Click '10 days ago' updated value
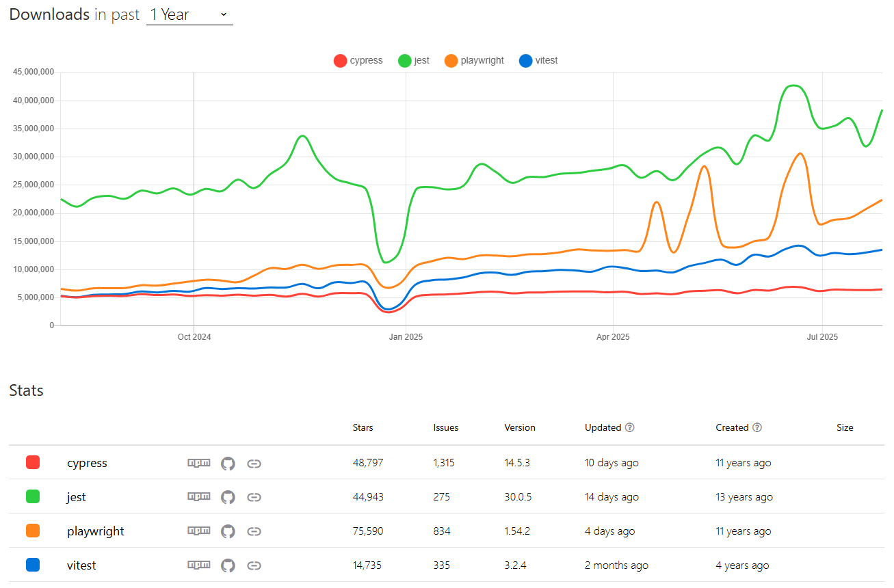The height and width of the screenshot is (588, 894). (x=612, y=463)
